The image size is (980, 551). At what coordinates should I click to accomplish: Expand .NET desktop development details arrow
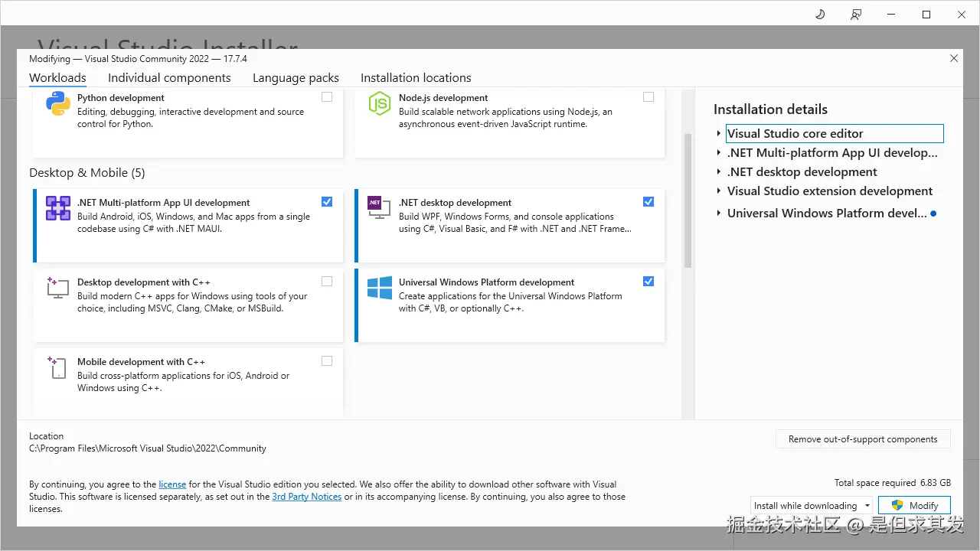tap(719, 172)
